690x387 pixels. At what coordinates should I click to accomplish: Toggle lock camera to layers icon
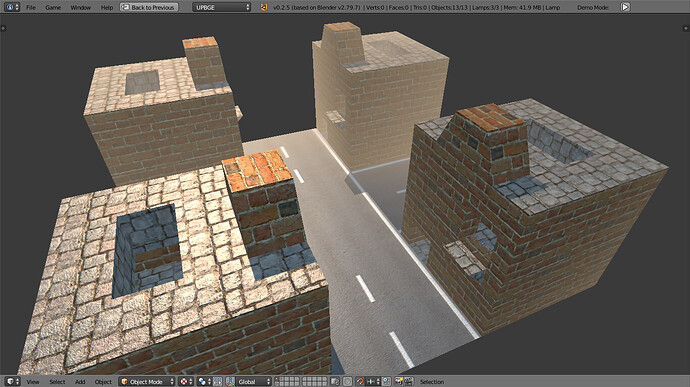(335, 381)
